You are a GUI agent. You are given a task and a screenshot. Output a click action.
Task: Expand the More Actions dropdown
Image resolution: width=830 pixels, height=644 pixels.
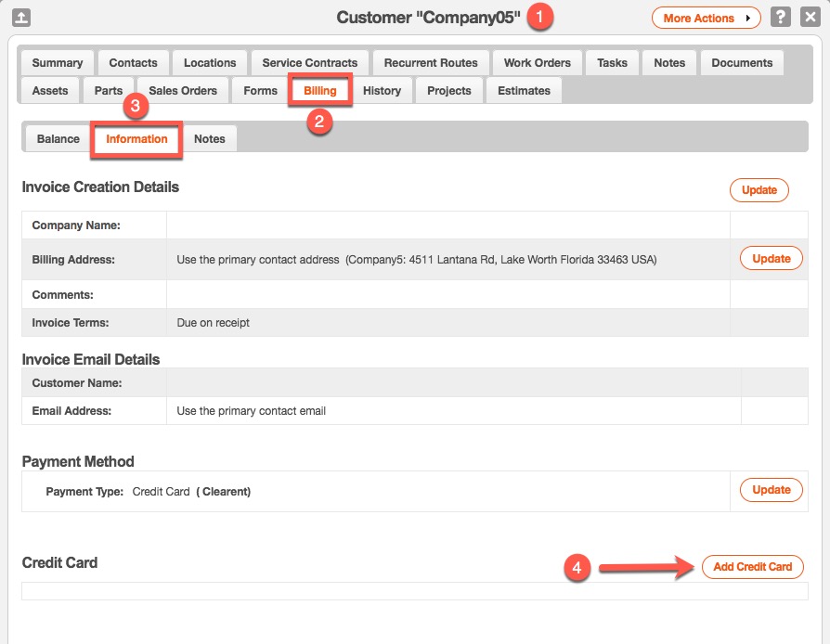coord(706,18)
